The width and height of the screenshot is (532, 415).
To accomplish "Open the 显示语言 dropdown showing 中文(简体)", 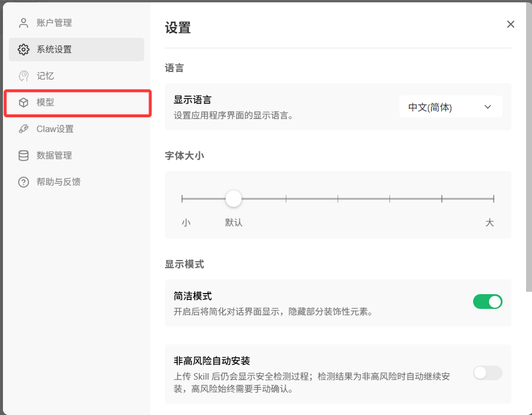I will tap(451, 107).
